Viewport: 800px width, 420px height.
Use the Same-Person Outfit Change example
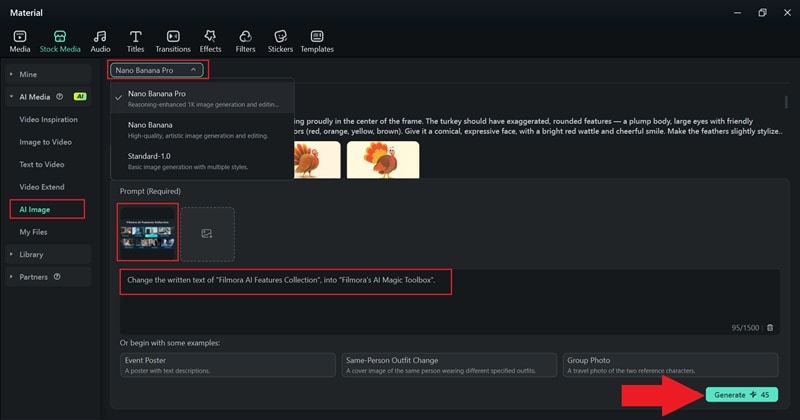(449, 365)
